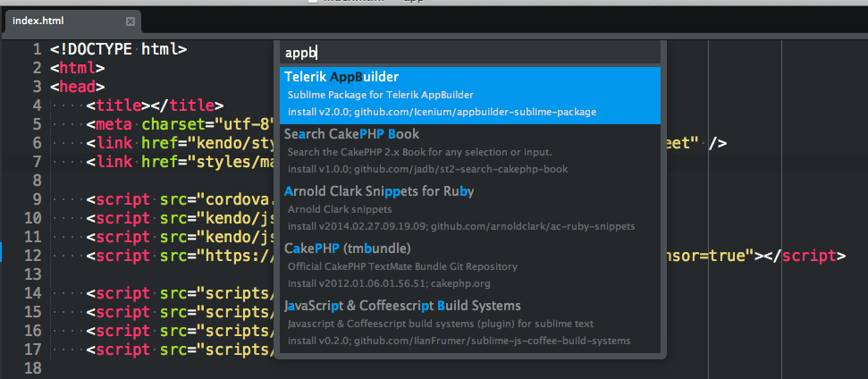Image resolution: width=868 pixels, height=379 pixels.
Task: Click 'Sublime Package for Telerik AppBuilder' description
Action: tap(380, 95)
